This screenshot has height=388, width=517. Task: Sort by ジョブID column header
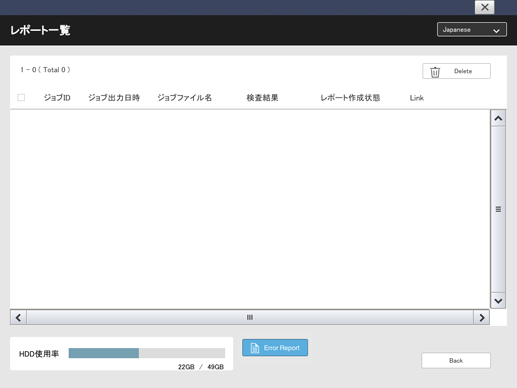pyautogui.click(x=57, y=98)
